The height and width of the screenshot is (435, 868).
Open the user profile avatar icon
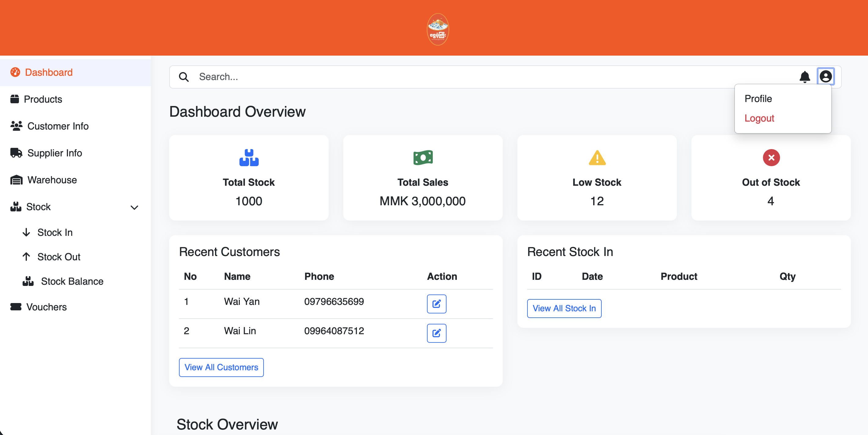point(826,76)
